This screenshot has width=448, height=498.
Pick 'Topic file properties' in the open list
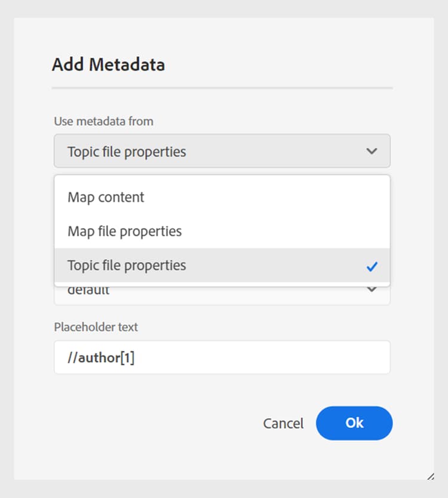(x=127, y=265)
